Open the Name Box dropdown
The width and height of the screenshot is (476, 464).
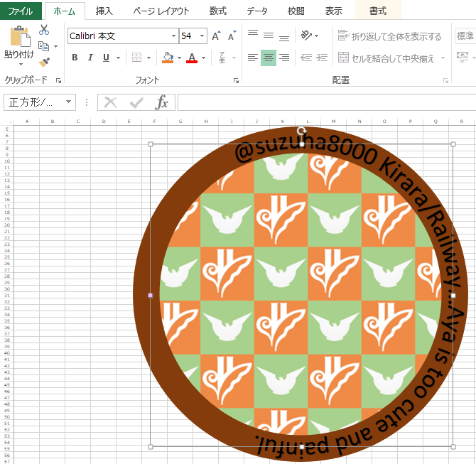pyautogui.click(x=69, y=102)
